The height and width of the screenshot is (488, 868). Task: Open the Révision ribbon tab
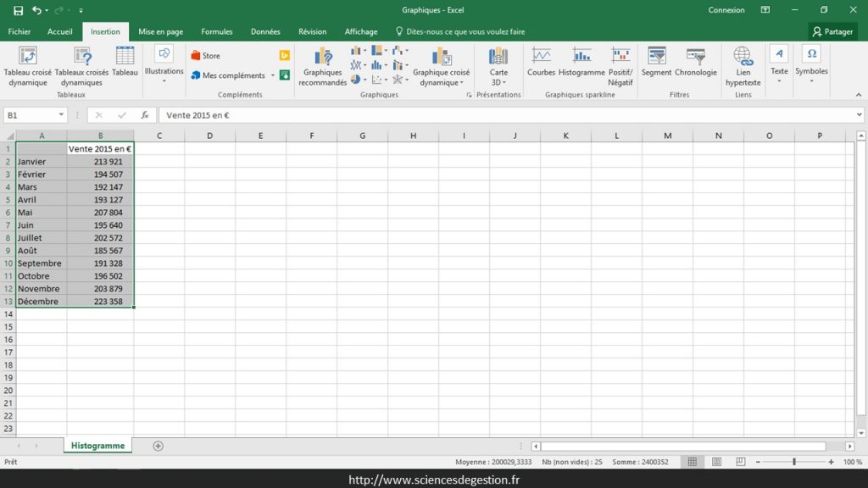314,30
